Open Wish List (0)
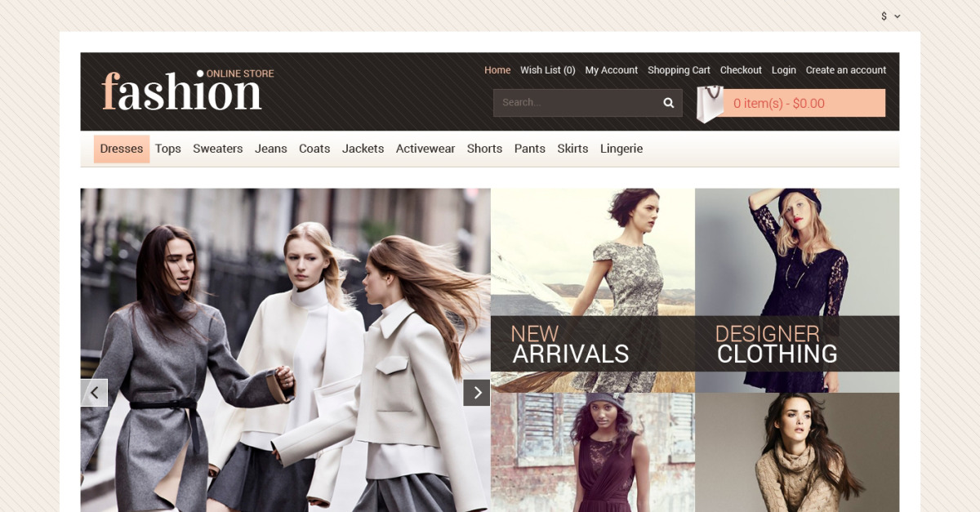Image resolution: width=980 pixels, height=512 pixels. coord(548,70)
